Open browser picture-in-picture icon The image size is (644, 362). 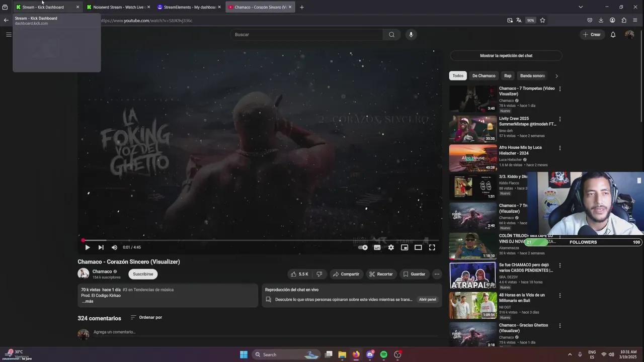coord(510,21)
